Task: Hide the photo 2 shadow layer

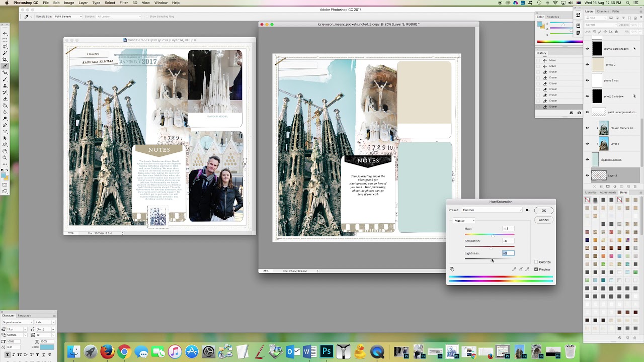Action: [x=587, y=96]
